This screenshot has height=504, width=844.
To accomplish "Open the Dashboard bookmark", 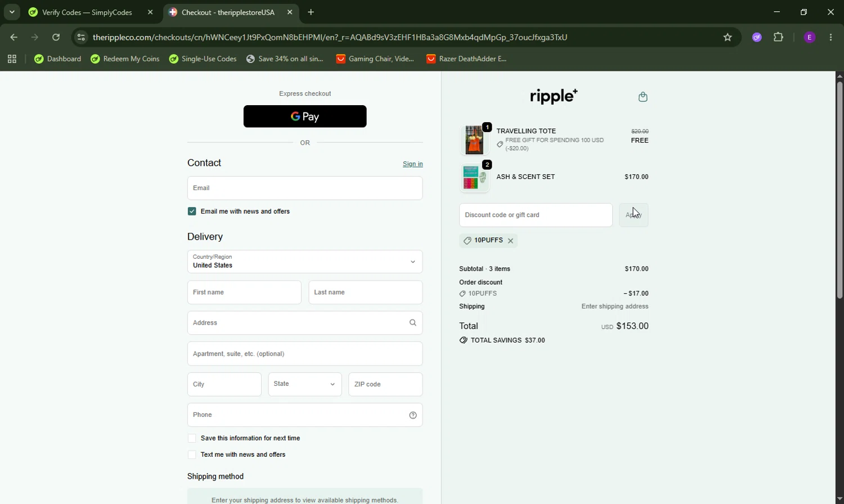I will pos(58,59).
